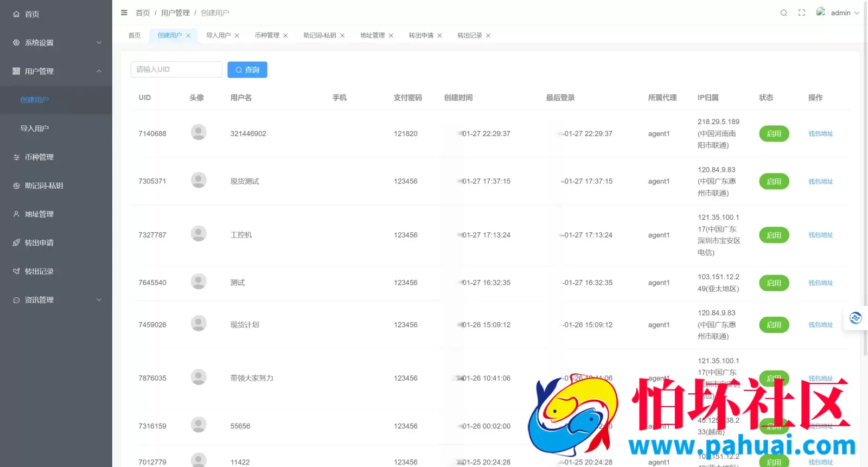The width and height of the screenshot is (868, 467).
Task: Toggle 启用 status for user 工控机
Action: [x=774, y=235]
